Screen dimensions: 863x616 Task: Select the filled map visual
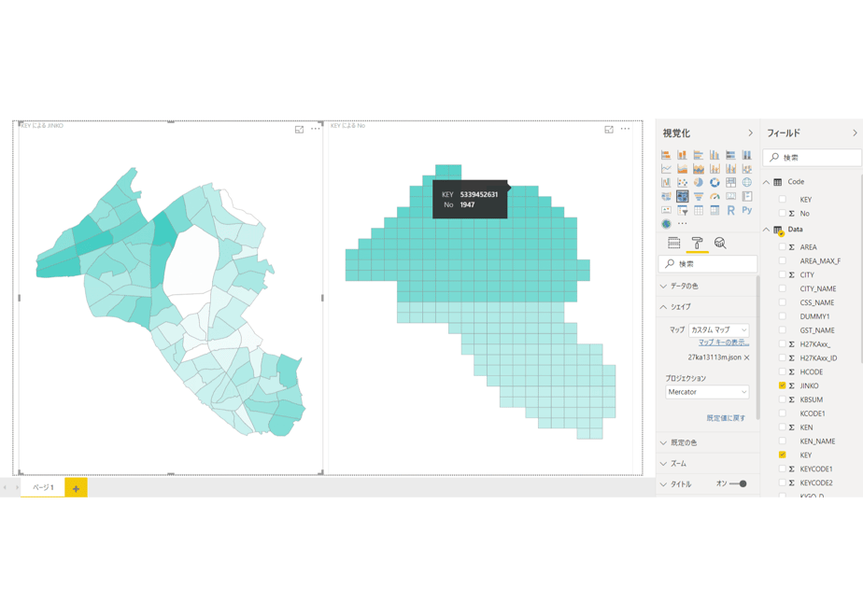pyautogui.click(x=666, y=196)
